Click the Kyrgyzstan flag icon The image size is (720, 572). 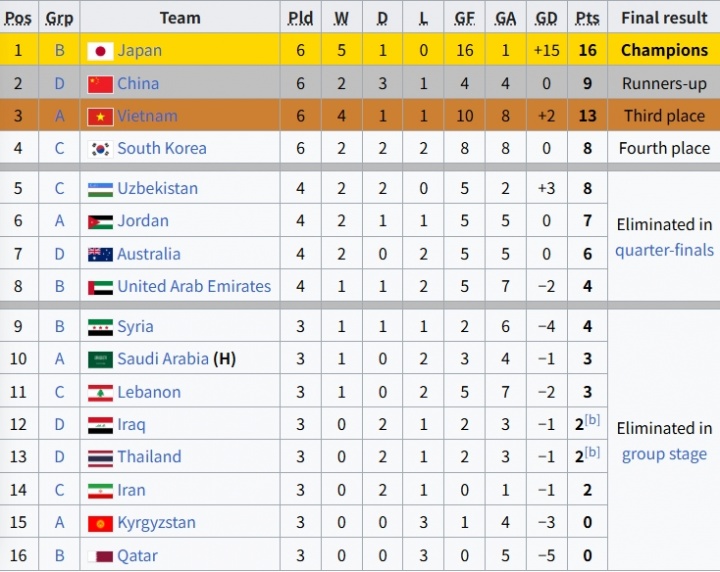pos(100,523)
